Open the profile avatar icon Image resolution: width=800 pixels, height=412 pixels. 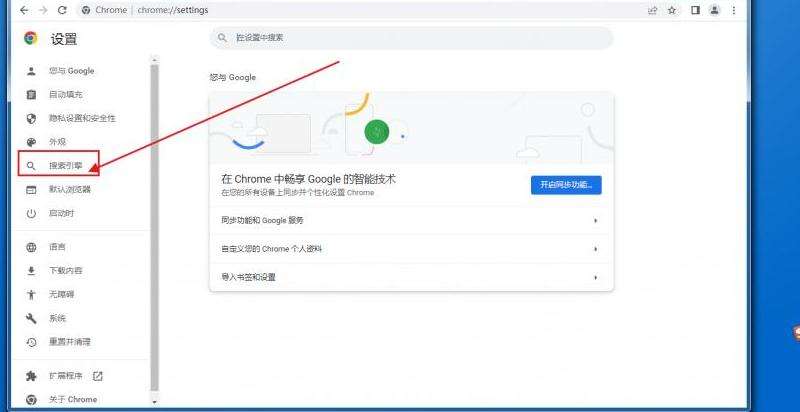click(715, 10)
